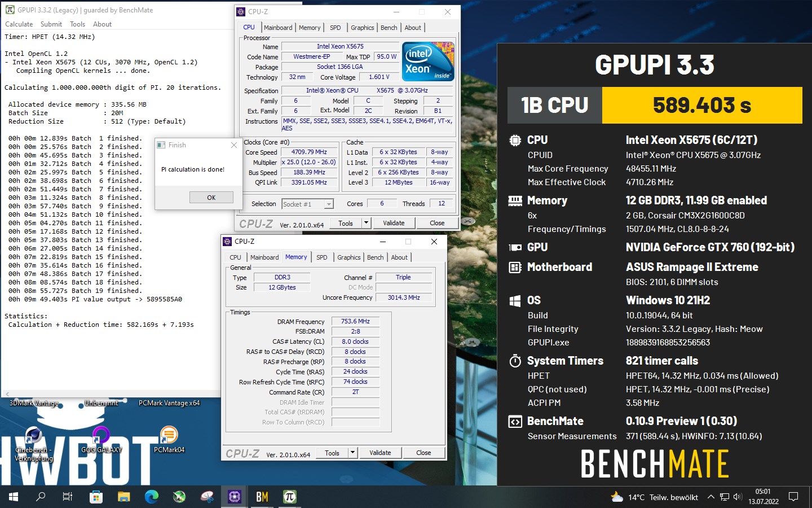Open the Calculate menu in GPUPI
This screenshot has width=812, height=508.
19,24
